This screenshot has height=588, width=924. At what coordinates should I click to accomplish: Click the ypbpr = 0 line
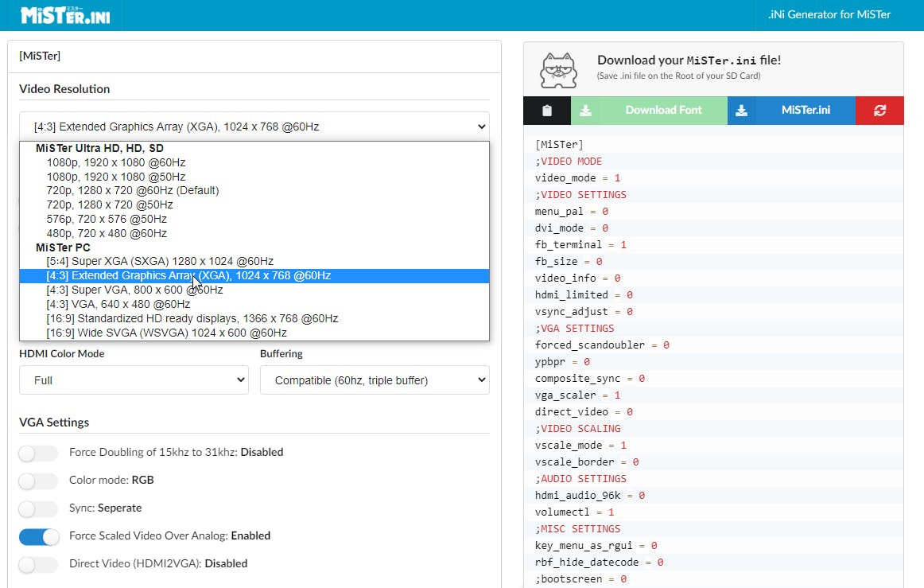tap(713, 361)
